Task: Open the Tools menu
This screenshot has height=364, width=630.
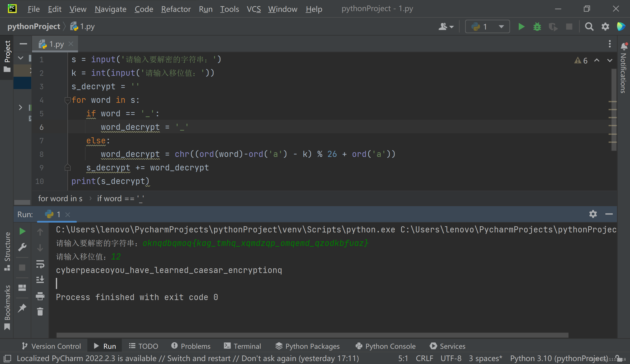Action: pos(230,9)
